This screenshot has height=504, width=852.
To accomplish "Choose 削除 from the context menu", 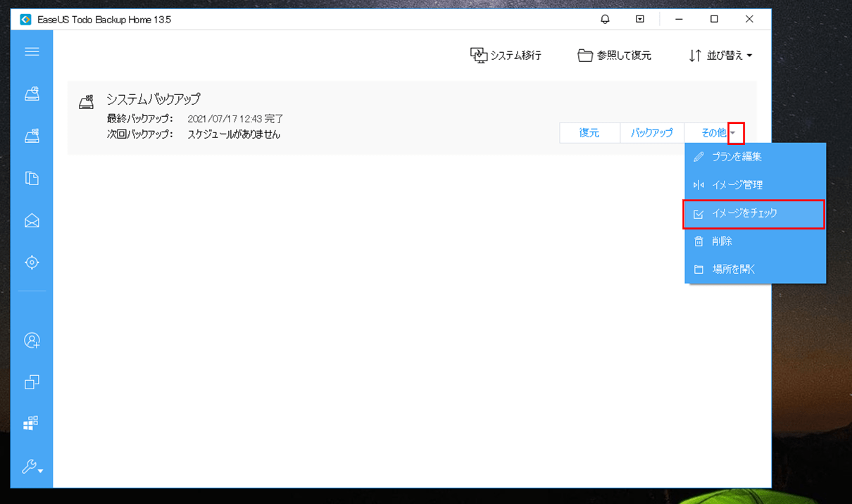I will 753,241.
